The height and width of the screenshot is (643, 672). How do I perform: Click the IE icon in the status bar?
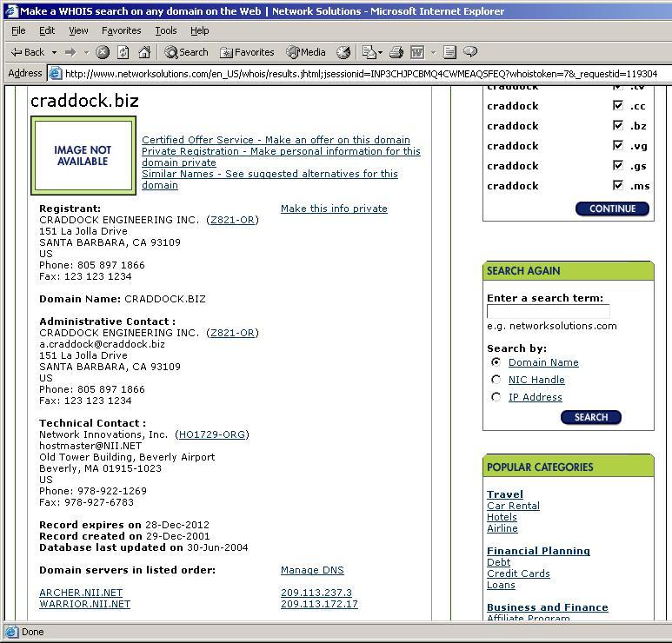11,632
